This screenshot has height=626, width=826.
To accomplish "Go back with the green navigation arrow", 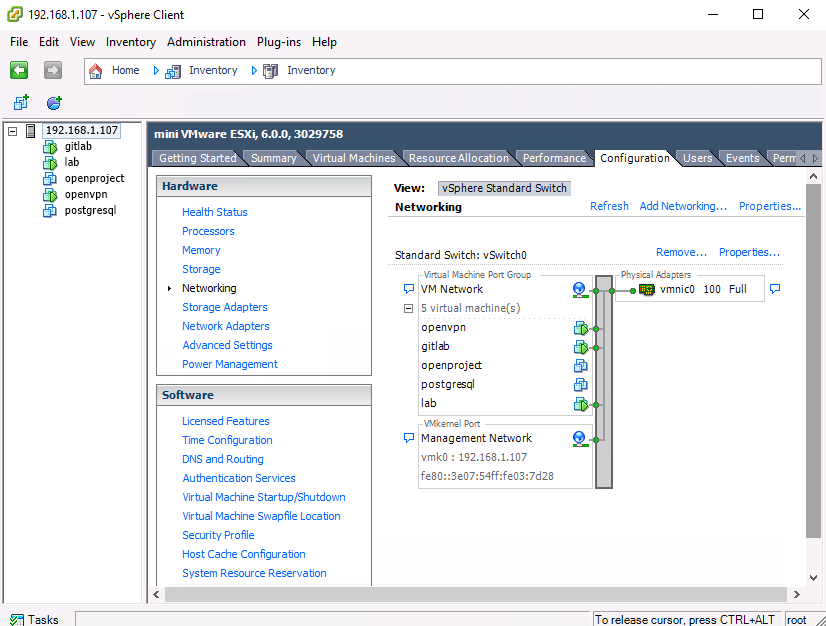I will coord(19,70).
